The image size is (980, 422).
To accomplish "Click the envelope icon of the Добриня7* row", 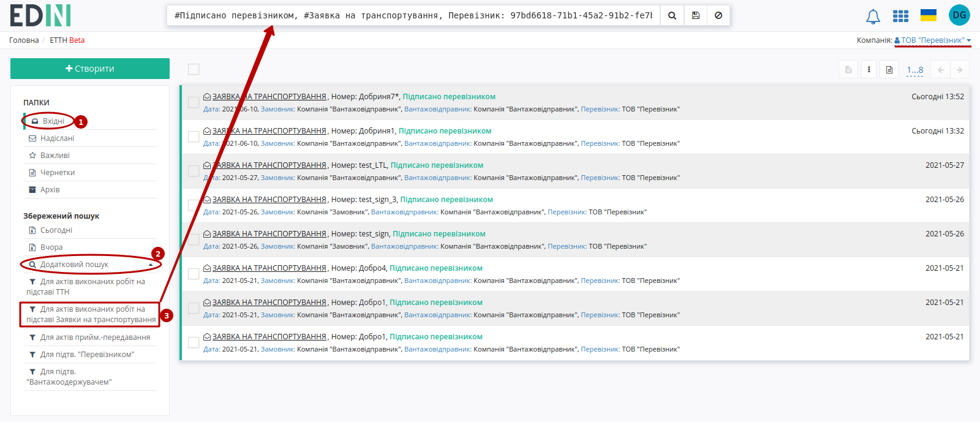I will click(x=207, y=97).
